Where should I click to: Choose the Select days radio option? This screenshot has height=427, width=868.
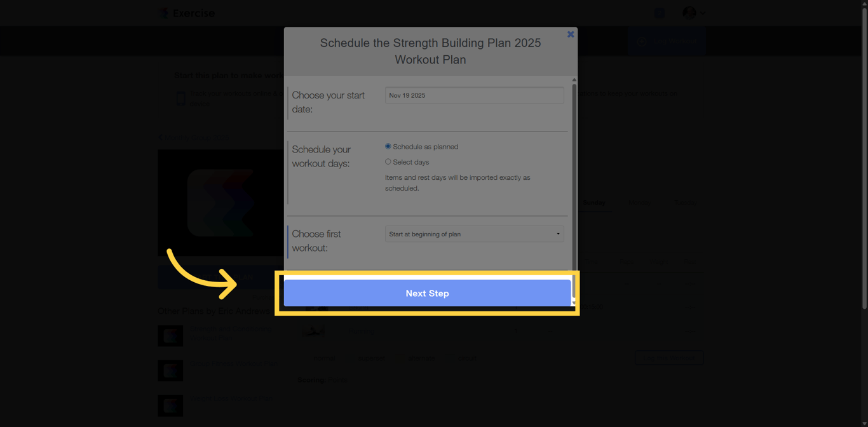pyautogui.click(x=388, y=162)
